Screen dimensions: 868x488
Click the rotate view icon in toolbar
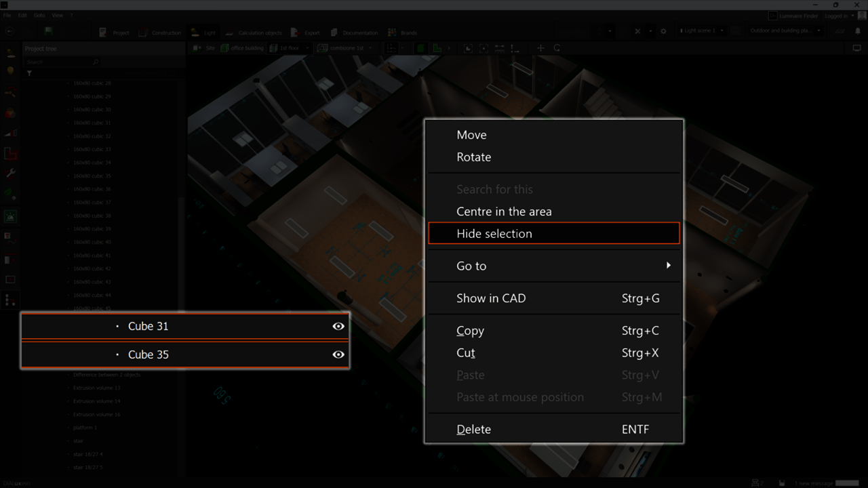557,48
